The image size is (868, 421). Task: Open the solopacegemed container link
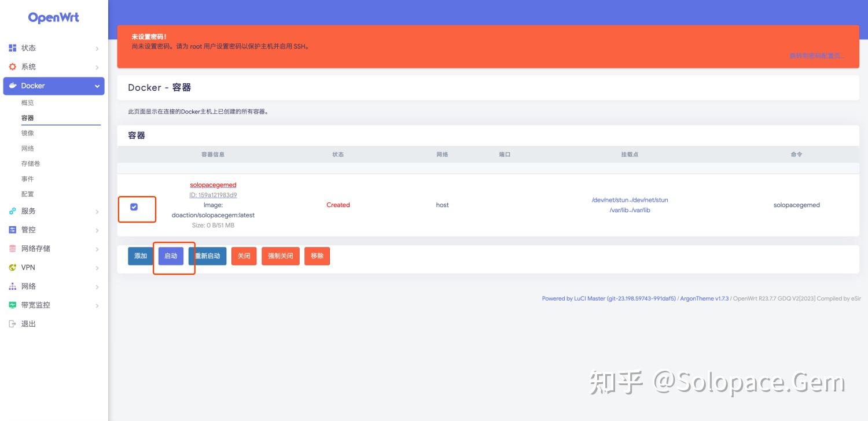click(x=213, y=184)
